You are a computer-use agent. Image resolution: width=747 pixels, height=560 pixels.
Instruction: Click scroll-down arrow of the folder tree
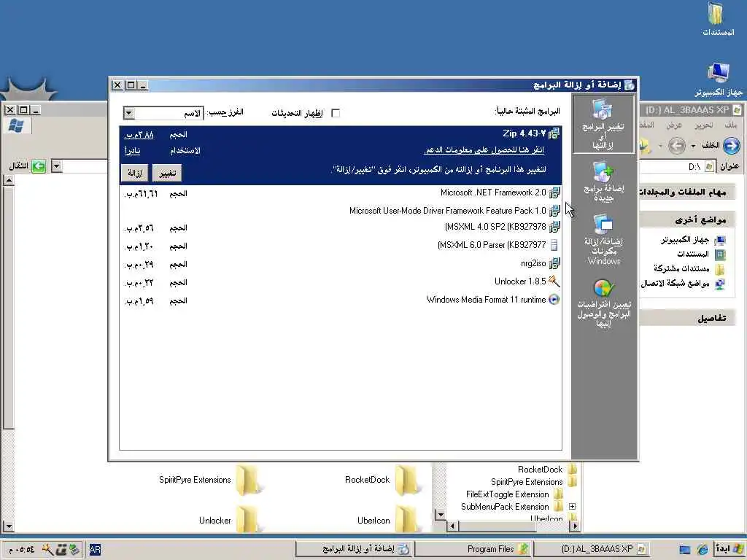tap(441, 515)
